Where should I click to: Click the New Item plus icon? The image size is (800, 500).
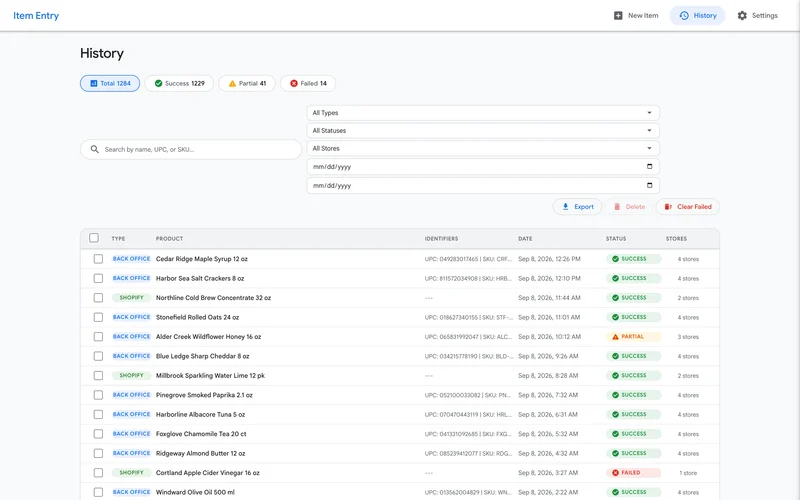pos(618,16)
